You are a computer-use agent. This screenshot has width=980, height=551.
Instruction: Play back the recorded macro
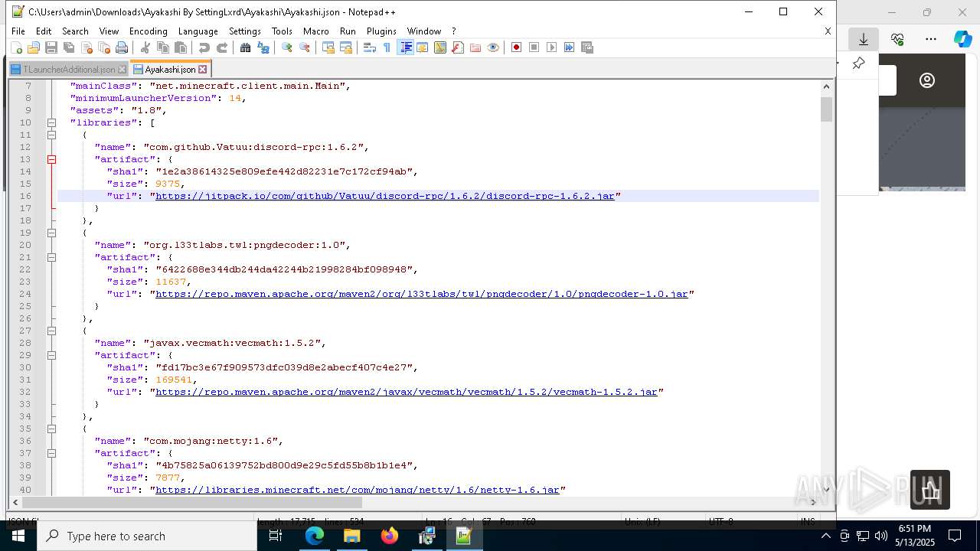click(552, 47)
